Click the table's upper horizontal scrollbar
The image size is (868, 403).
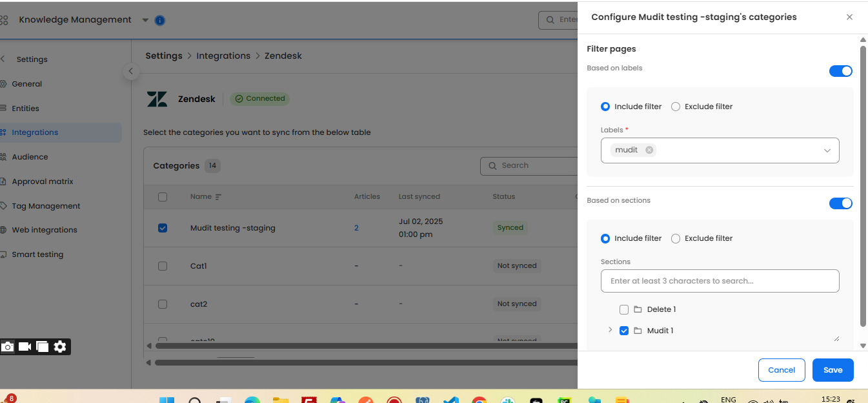[367, 346]
